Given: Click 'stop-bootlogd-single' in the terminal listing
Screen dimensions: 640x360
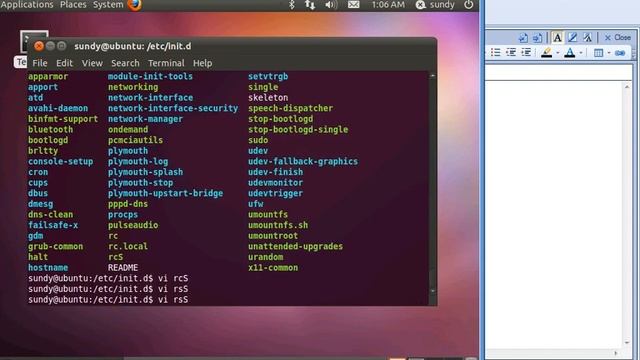Looking at the screenshot, I should coord(298,129).
